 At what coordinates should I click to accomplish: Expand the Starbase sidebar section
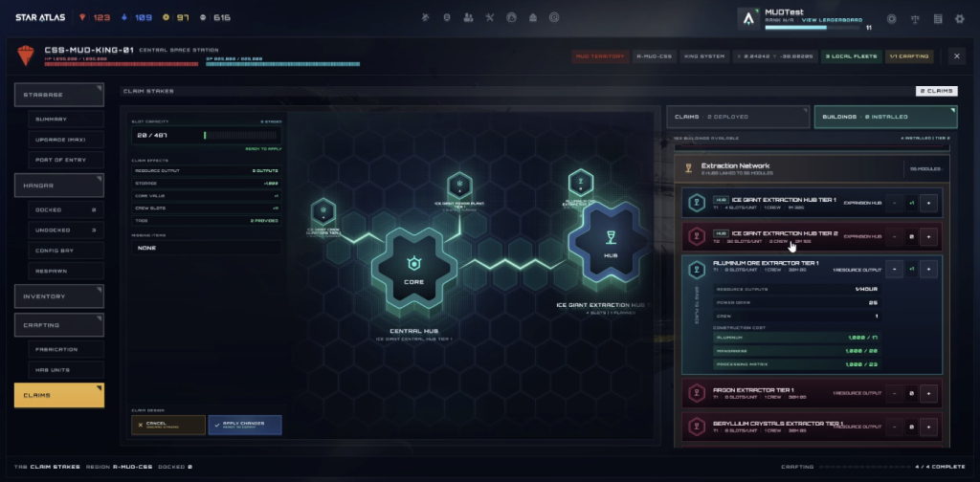coord(58,95)
